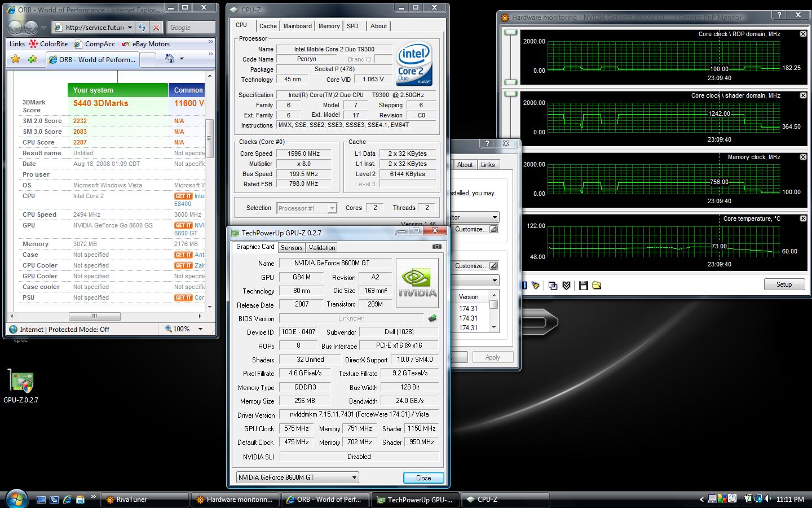Click the Apply button in RivaTuner window
Viewport: 812px width, 508px height.
click(492, 357)
